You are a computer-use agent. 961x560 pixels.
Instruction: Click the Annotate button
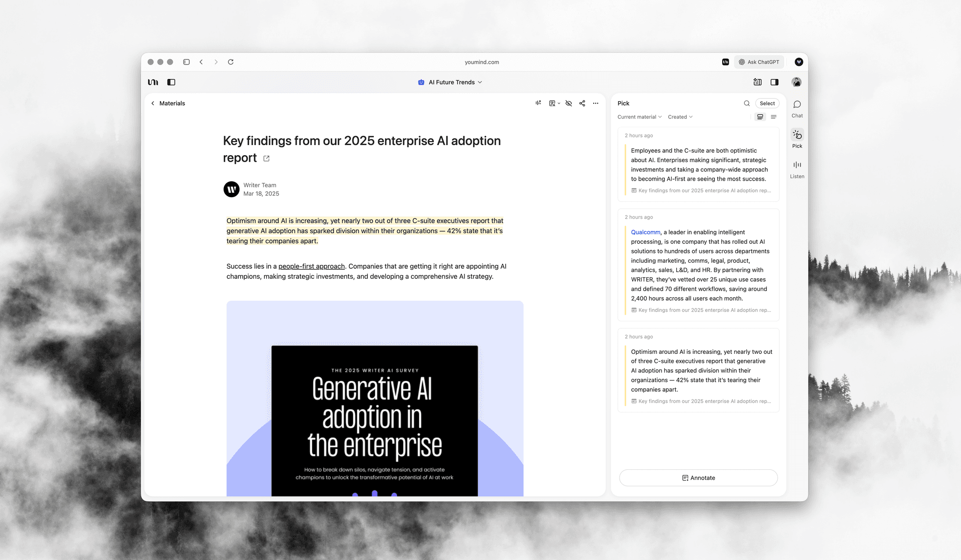(x=698, y=477)
